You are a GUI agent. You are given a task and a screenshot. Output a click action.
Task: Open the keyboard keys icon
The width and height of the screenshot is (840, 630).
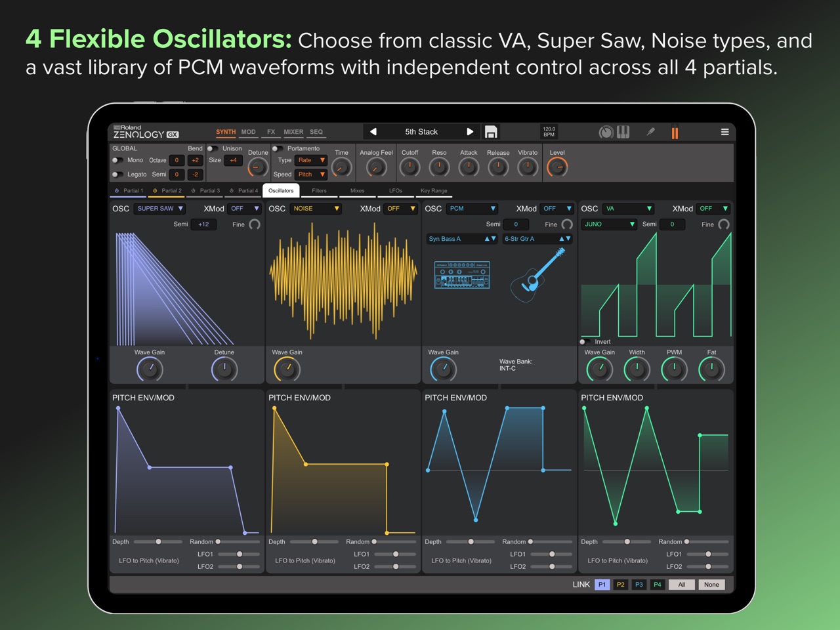click(x=623, y=132)
